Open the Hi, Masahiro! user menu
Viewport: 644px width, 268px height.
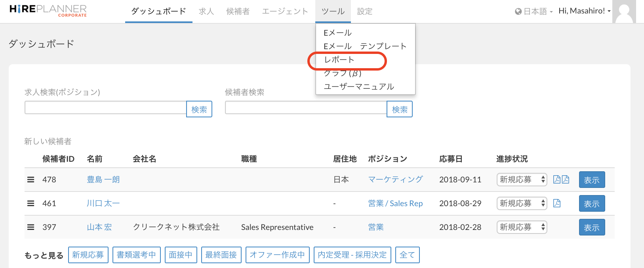[584, 11]
